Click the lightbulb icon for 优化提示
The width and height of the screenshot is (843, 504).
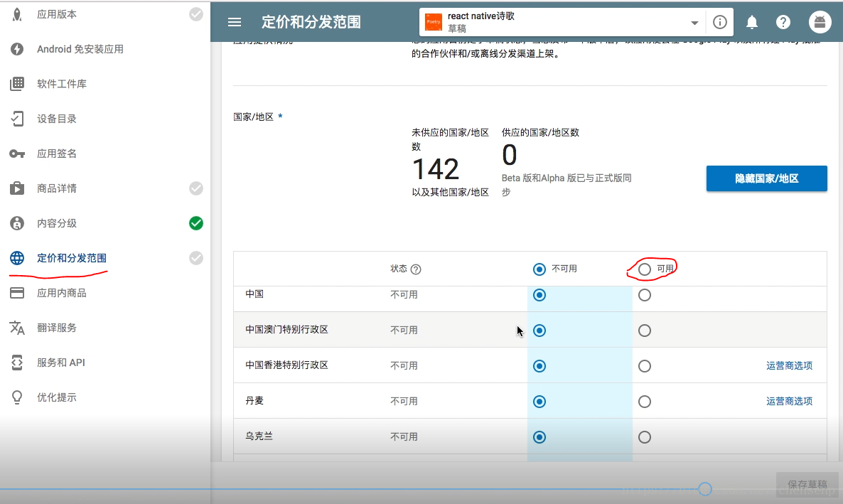pyautogui.click(x=17, y=397)
